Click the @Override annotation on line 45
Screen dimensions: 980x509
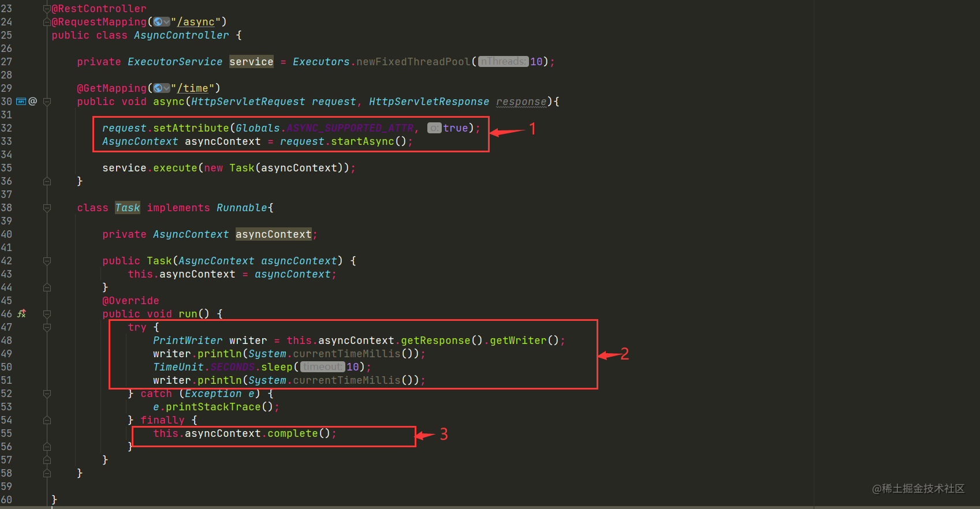[x=131, y=301]
